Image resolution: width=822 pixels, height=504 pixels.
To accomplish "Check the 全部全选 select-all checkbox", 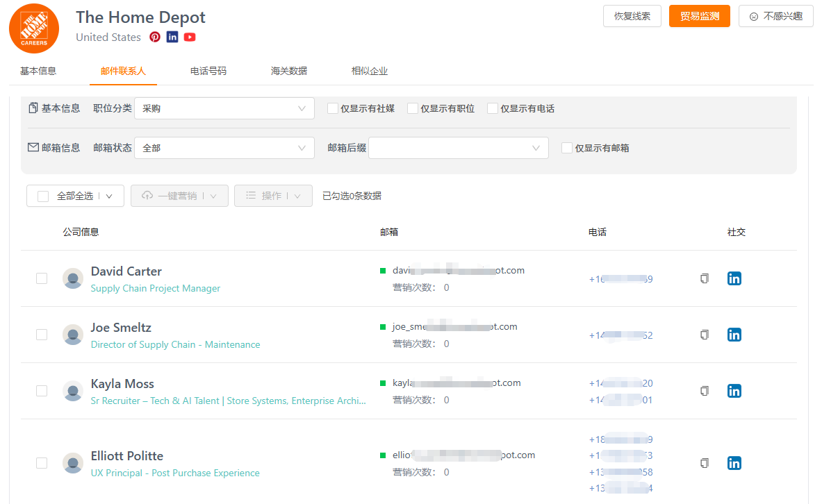I will 43,196.
